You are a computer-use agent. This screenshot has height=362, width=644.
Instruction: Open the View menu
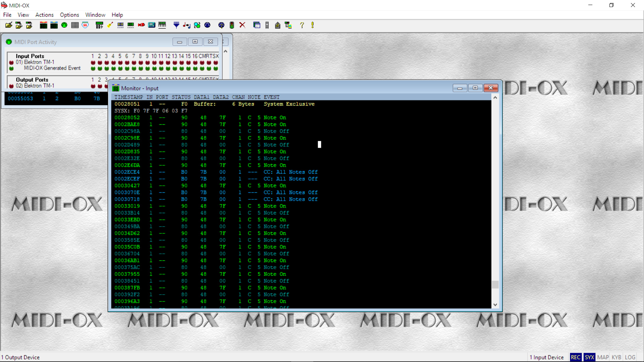point(23,15)
